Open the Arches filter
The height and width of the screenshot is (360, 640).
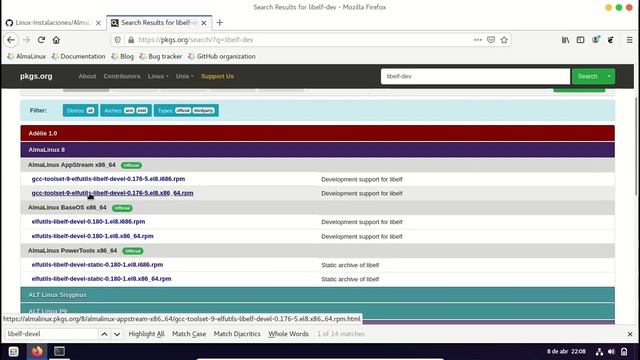(126, 111)
